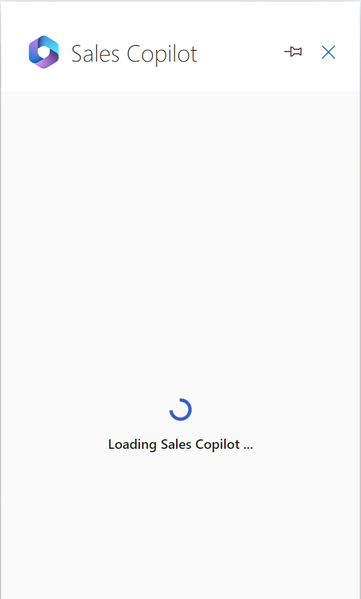Toggle the pushpin to keep pane open
This screenshot has height=599, width=361.
[293, 52]
